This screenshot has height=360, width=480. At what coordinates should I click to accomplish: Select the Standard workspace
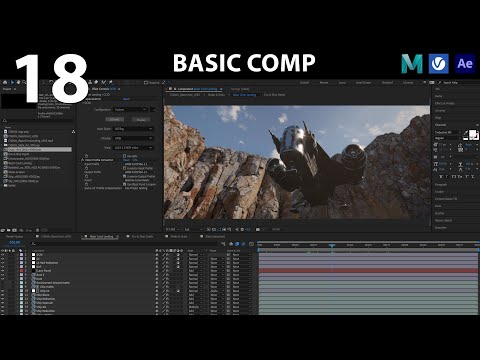pyautogui.click(x=387, y=82)
